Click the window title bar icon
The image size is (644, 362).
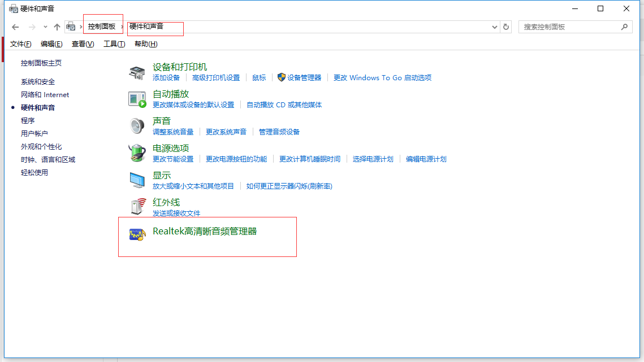click(x=14, y=8)
